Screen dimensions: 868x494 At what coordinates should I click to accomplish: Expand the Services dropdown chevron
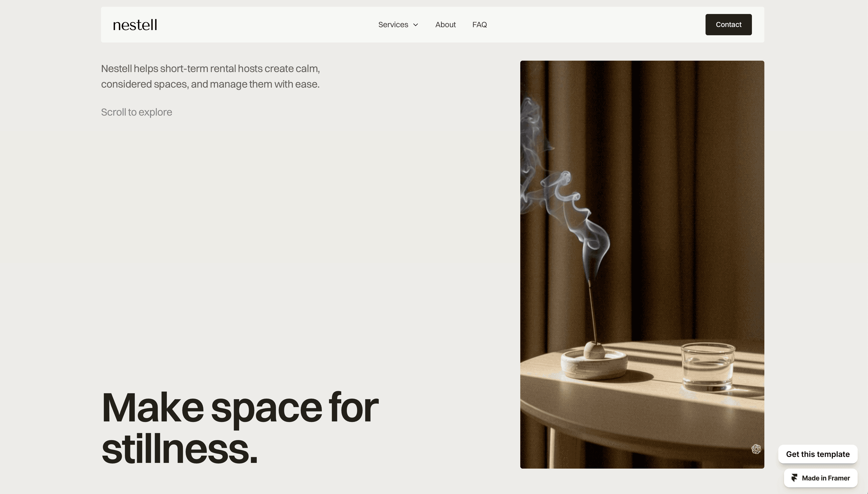tap(416, 25)
